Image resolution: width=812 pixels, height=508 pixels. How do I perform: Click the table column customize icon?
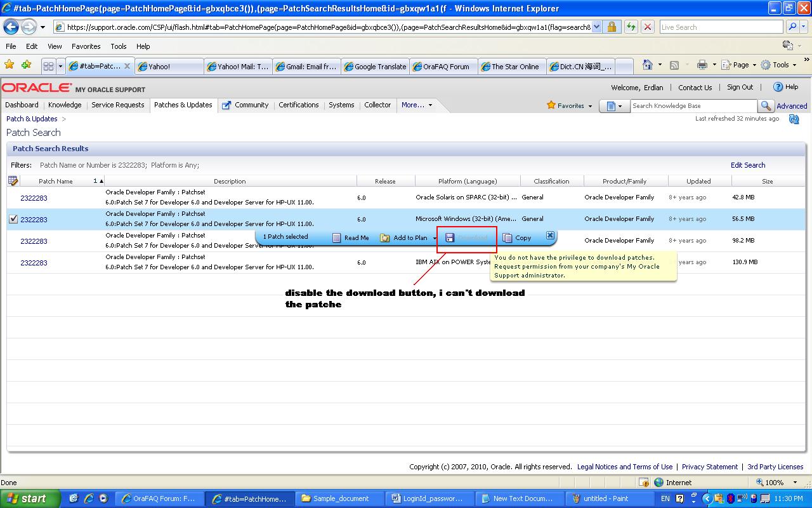[13, 181]
